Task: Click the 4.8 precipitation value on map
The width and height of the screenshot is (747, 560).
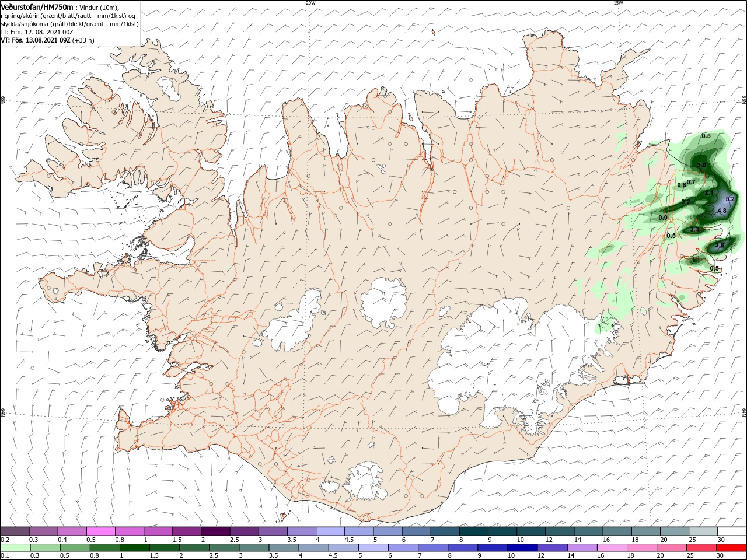Action: [x=722, y=211]
